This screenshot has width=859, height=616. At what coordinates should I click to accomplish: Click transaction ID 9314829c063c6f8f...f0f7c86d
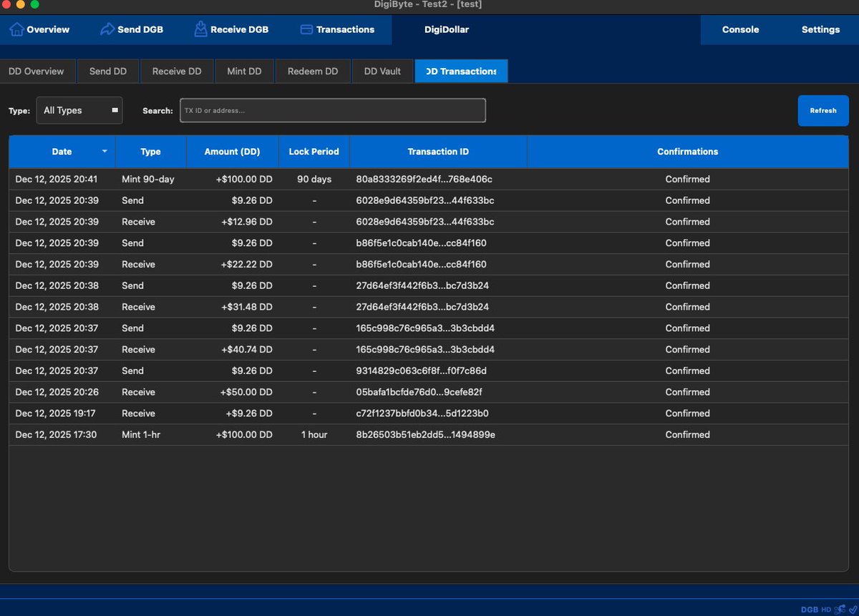click(422, 371)
